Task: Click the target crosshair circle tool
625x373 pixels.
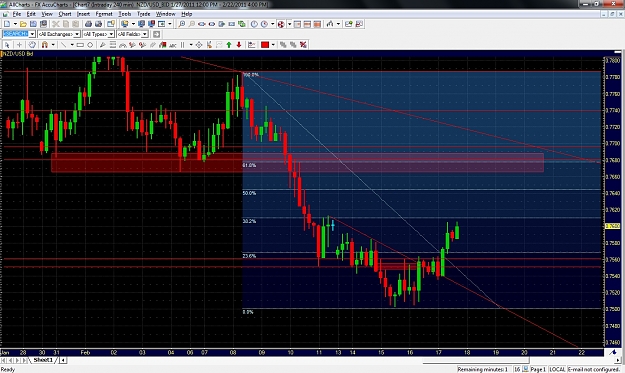Action: 199,45
